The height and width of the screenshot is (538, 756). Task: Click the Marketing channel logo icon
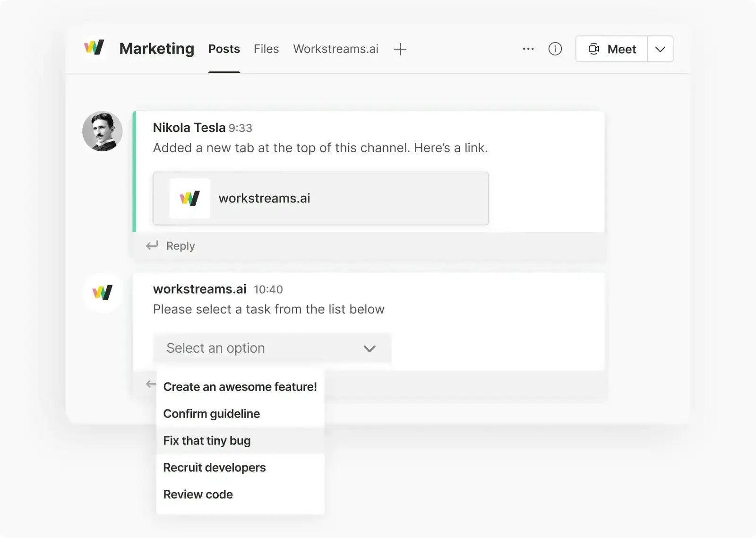(x=94, y=48)
